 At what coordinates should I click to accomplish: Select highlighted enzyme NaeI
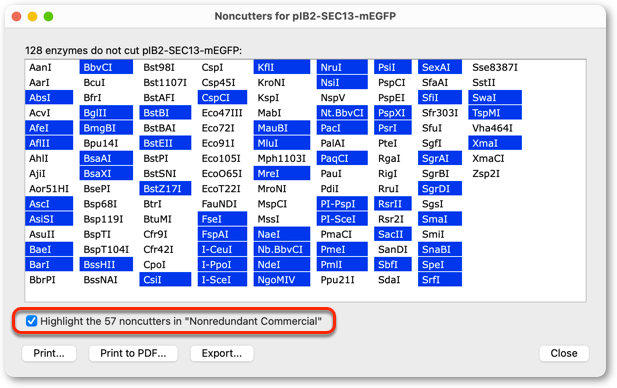pos(282,234)
